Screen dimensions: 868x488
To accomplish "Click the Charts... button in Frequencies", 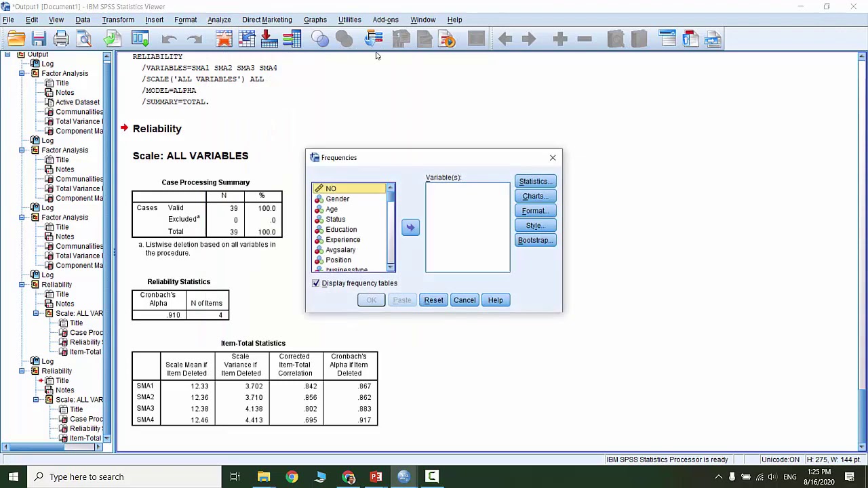I will [536, 196].
